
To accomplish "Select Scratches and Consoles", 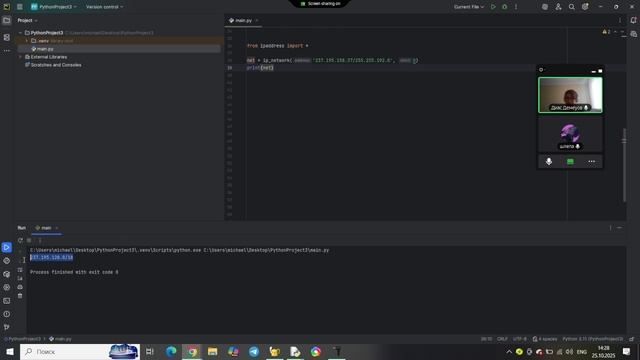I will pyautogui.click(x=53, y=65).
